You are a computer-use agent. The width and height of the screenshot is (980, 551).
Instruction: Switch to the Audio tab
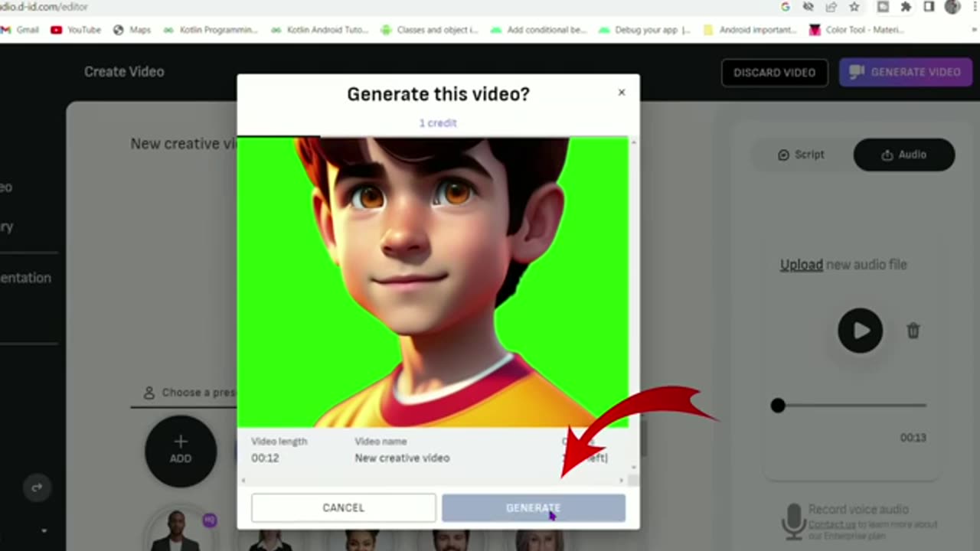tap(904, 155)
